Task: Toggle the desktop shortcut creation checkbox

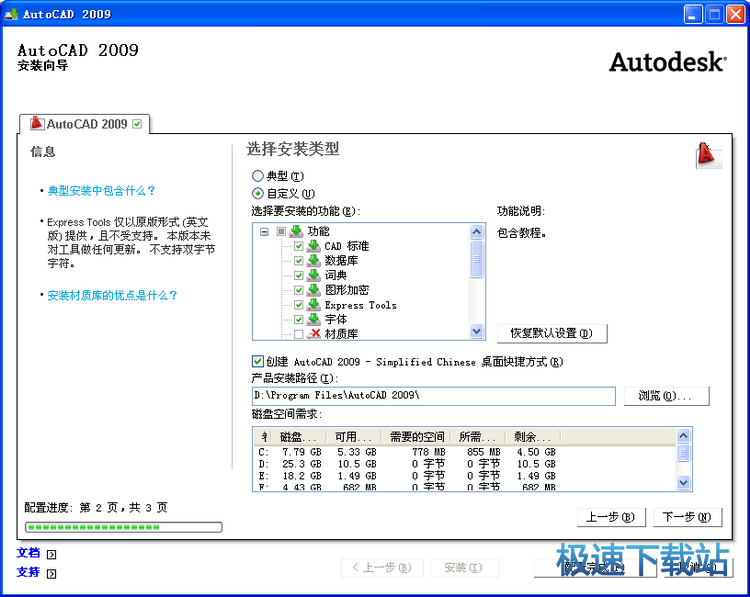Action: pyautogui.click(x=257, y=361)
